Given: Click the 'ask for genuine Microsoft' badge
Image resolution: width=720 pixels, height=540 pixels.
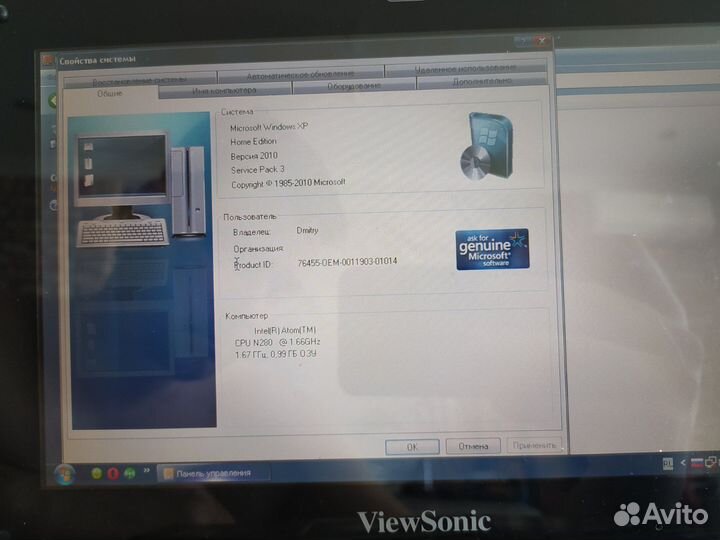Looking at the screenshot, I should point(491,249).
